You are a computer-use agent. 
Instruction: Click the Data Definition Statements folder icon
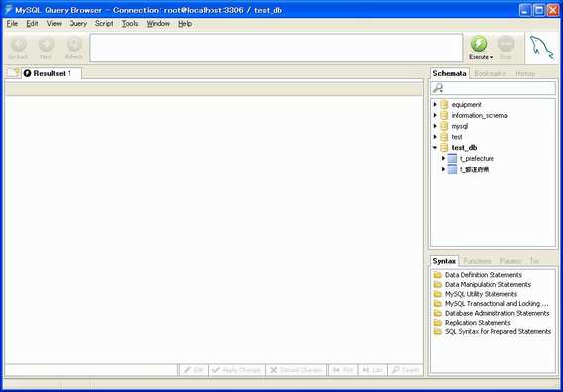[x=437, y=275]
